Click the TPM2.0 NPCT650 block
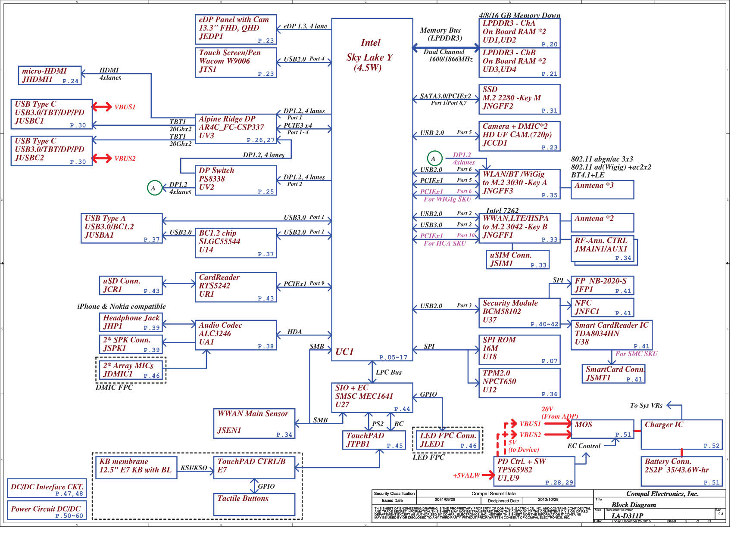Screen dimensions: 756x534 click(x=519, y=383)
